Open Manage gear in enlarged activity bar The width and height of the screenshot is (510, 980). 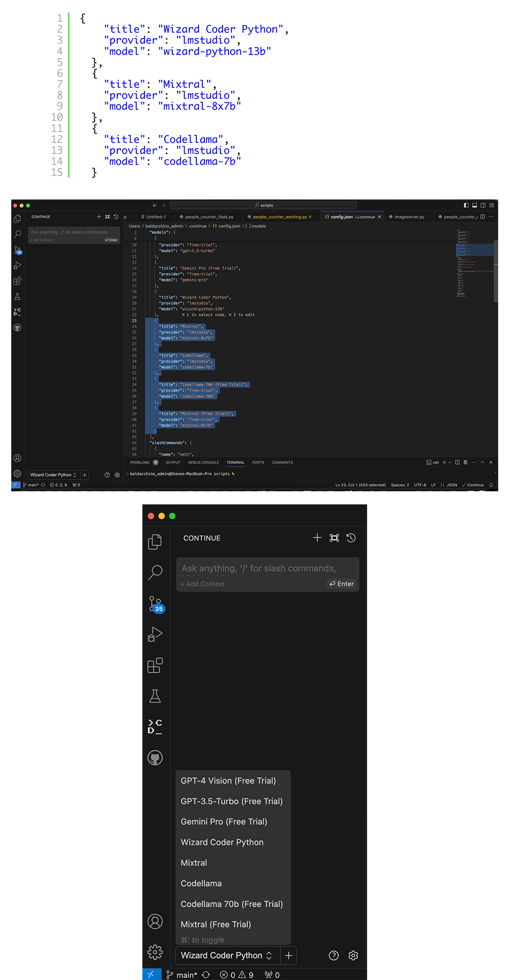(x=155, y=952)
